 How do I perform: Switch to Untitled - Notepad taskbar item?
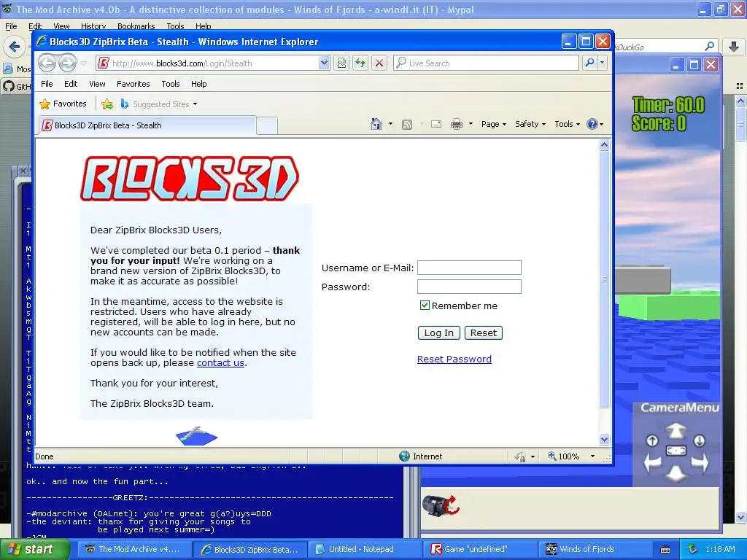366,549
